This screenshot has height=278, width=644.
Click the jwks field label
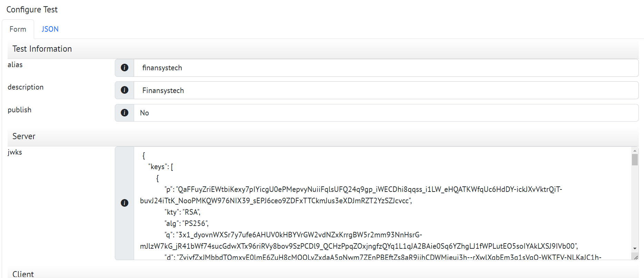pyautogui.click(x=15, y=152)
